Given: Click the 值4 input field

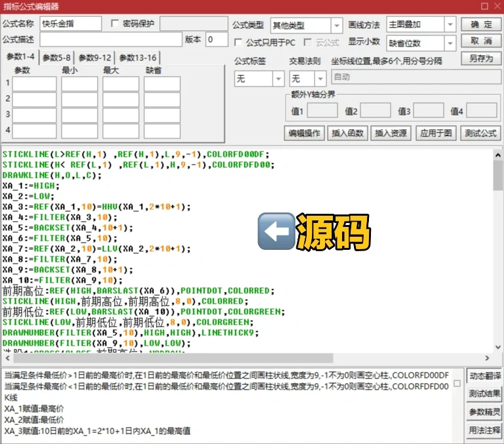Looking at the screenshot, I should (x=482, y=111).
